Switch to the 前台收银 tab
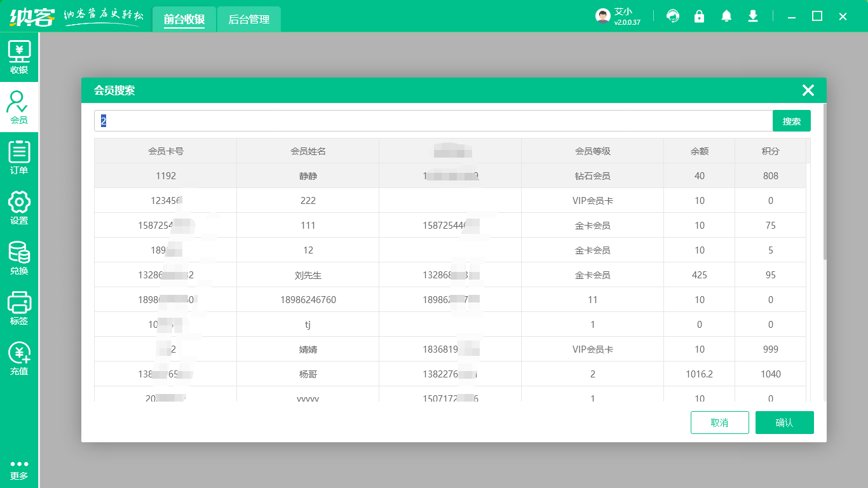This screenshot has height=488, width=868. pyautogui.click(x=184, y=20)
